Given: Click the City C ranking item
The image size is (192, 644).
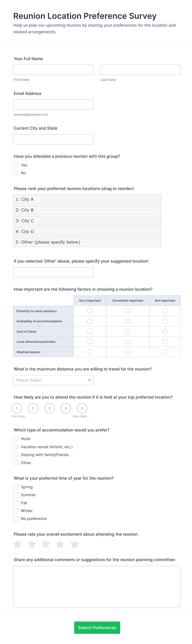Looking at the screenshot, I should tap(87, 221).
